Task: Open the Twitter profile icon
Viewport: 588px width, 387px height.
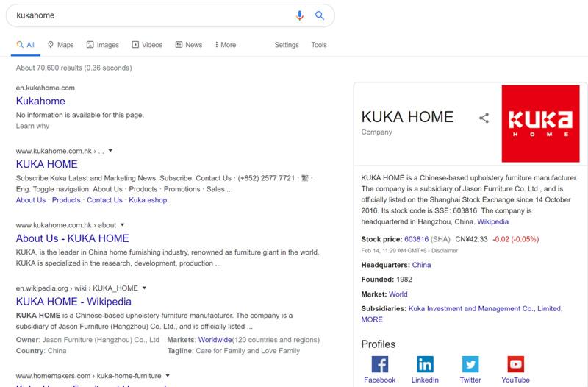Action: [x=470, y=364]
